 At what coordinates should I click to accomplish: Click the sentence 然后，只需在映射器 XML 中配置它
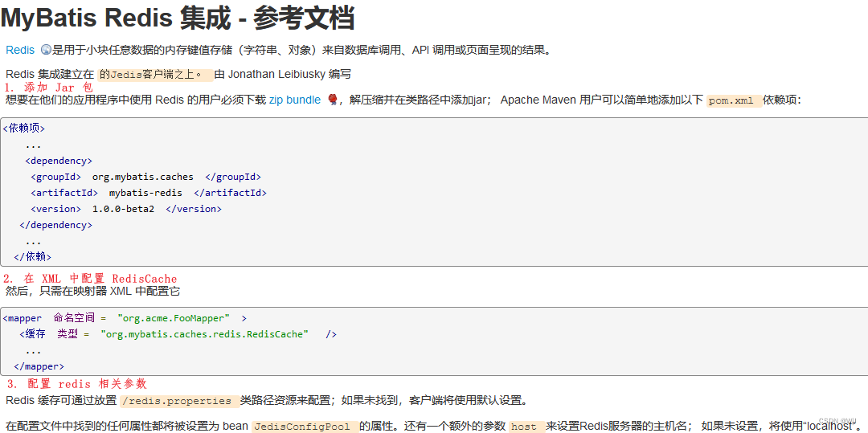tap(92, 291)
